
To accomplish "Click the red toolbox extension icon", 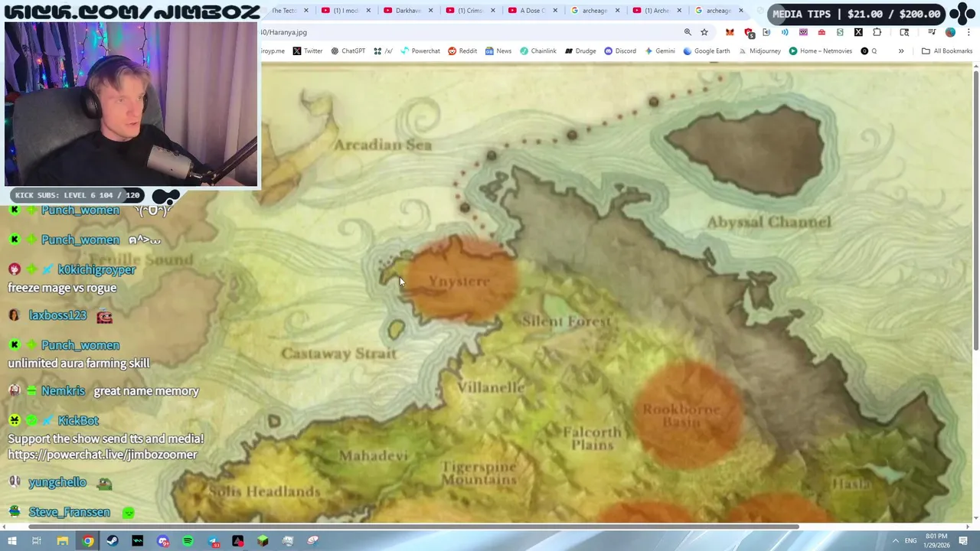I will coord(822,32).
